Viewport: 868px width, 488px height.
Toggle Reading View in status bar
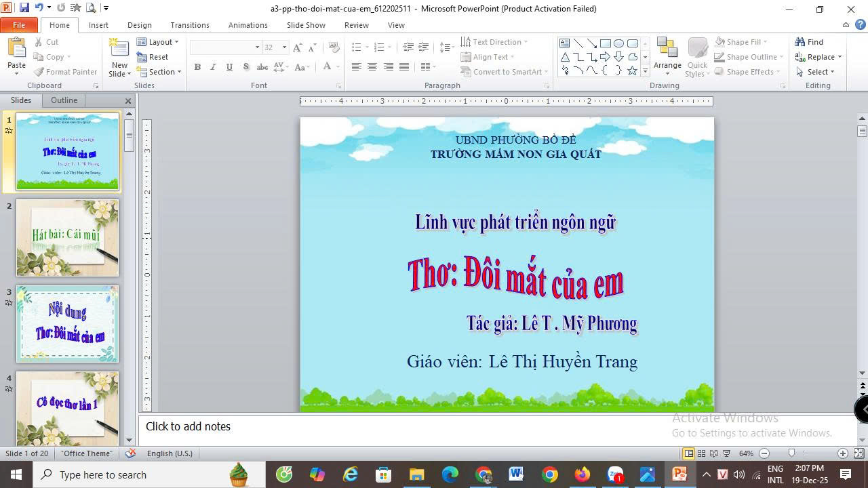[x=714, y=453]
